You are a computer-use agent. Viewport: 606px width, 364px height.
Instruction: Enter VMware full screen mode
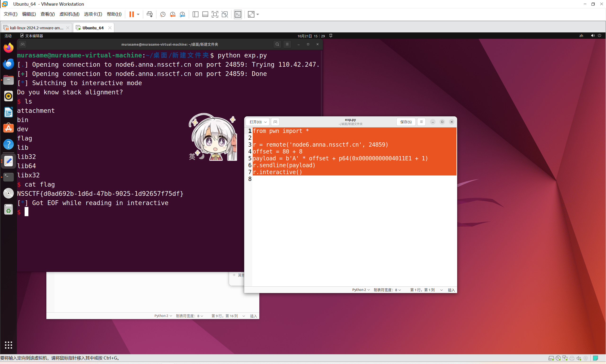(x=215, y=14)
